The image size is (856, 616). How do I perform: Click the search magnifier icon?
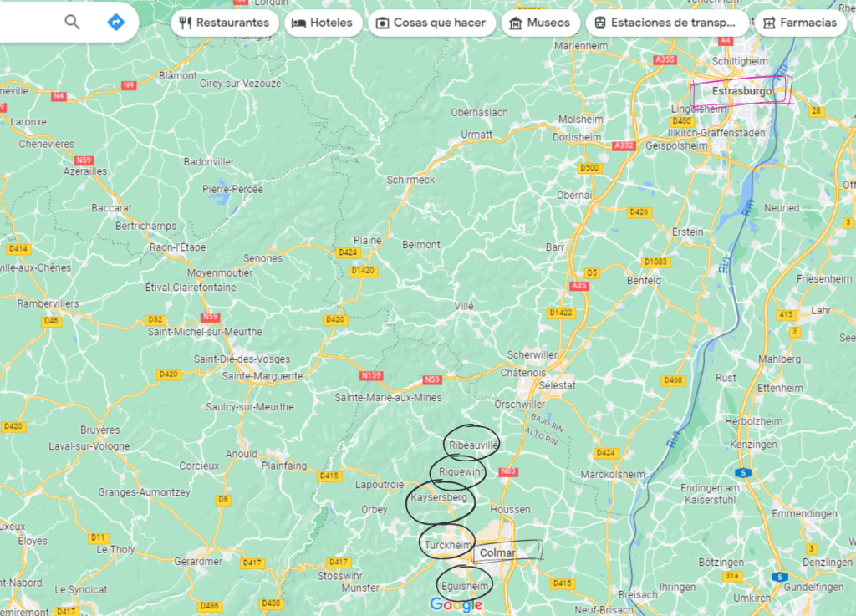tap(72, 22)
